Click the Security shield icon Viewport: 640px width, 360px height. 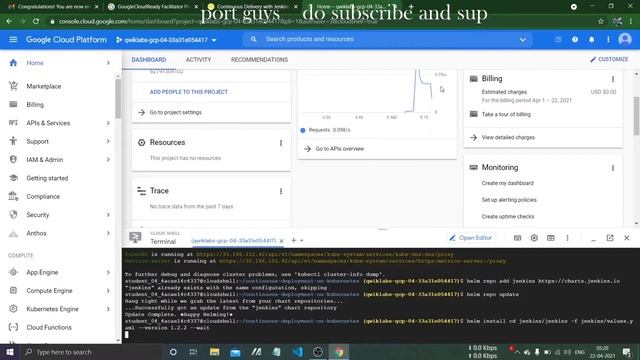[13, 215]
